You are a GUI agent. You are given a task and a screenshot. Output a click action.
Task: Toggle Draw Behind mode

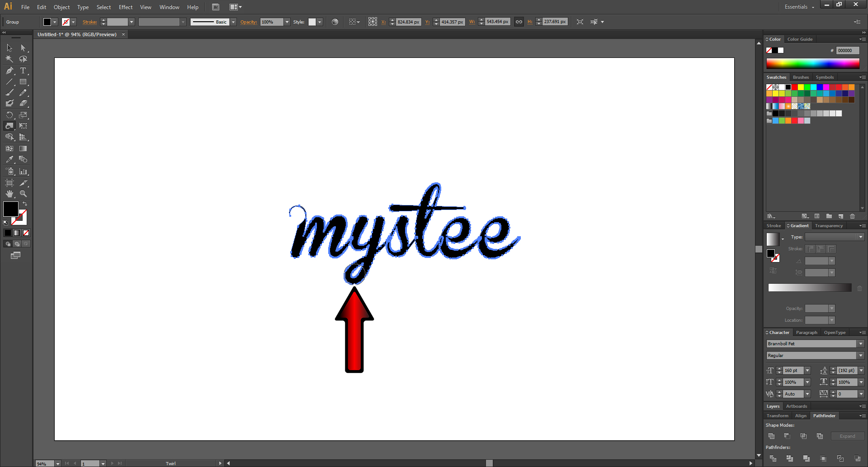click(17, 244)
